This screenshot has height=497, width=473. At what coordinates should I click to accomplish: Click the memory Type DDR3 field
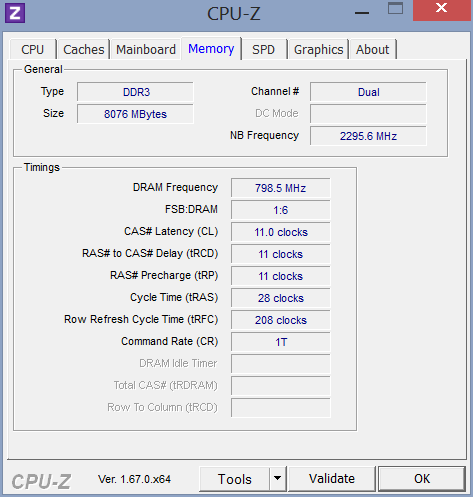[135, 92]
